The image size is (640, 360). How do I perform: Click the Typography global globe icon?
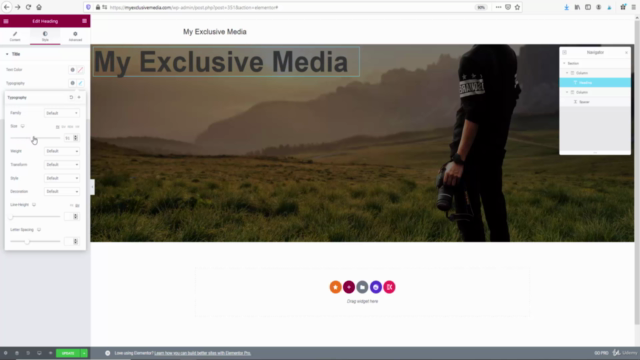click(x=73, y=83)
